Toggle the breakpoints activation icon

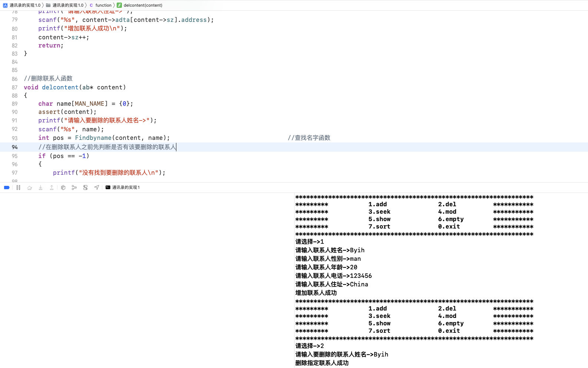pos(7,188)
